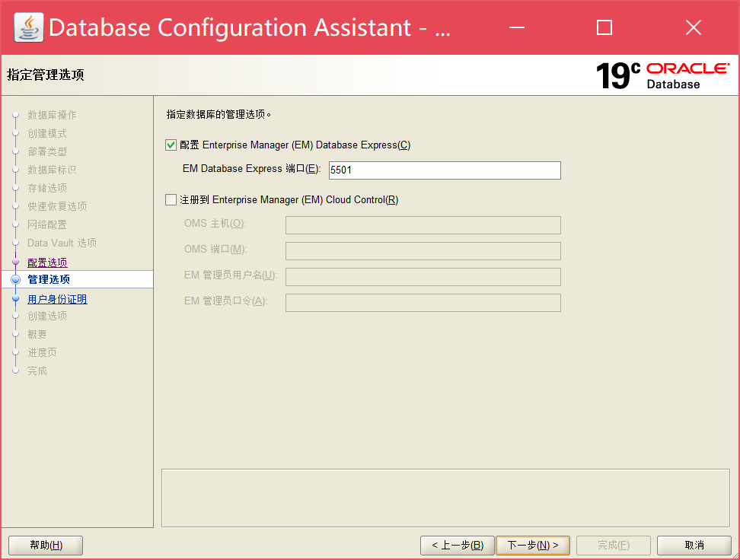The width and height of the screenshot is (740, 560).
Task: Click the EM Database Express 端口 input field
Action: point(444,170)
